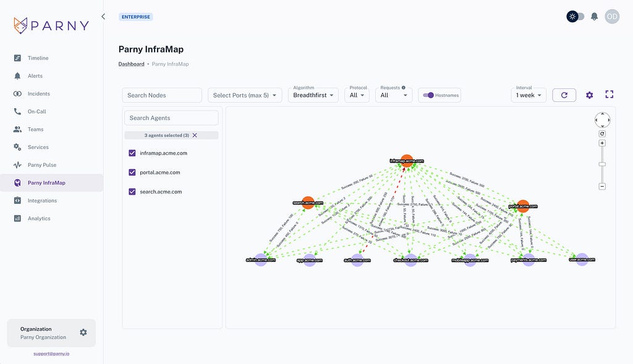Click the Parny Organization card
Screen dimensions: 633x364
point(51,333)
